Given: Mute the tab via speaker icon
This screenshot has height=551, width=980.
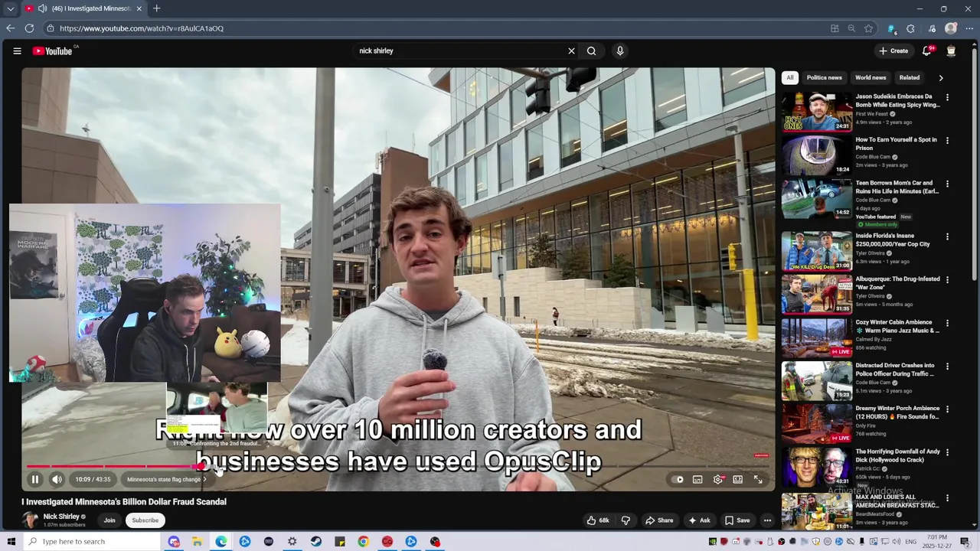Looking at the screenshot, I should (42, 8).
